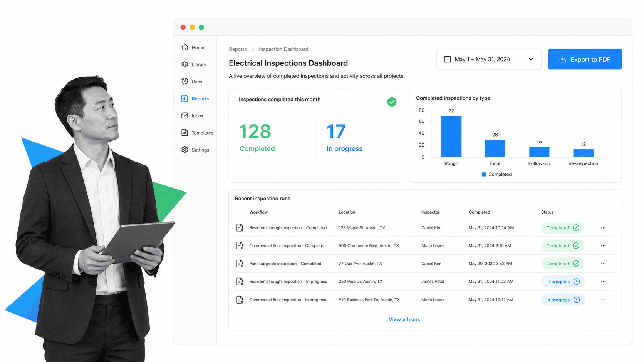
Task: Open more options for 250 Pine Dr row
Action: pyautogui.click(x=603, y=282)
